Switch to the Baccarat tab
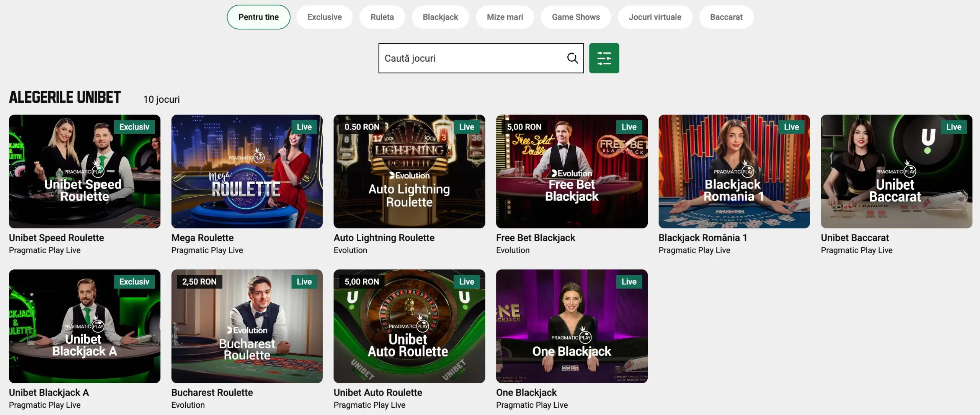 click(x=726, y=17)
